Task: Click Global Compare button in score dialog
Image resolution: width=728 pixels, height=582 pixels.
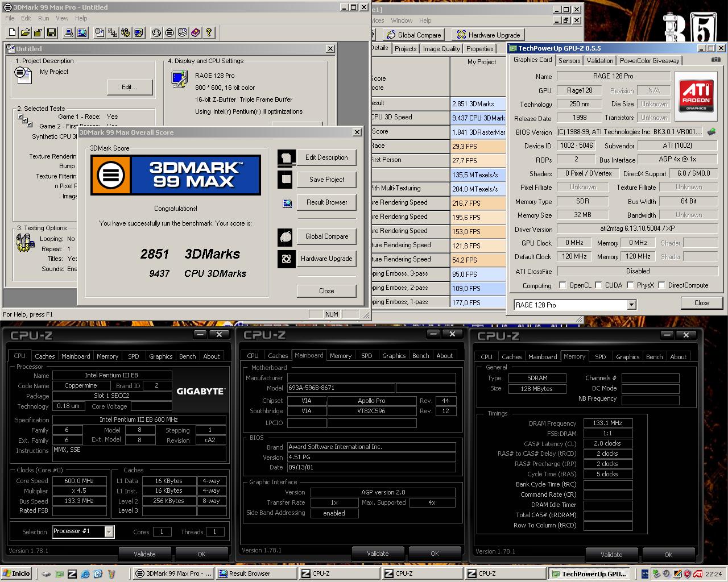Action: [326, 236]
